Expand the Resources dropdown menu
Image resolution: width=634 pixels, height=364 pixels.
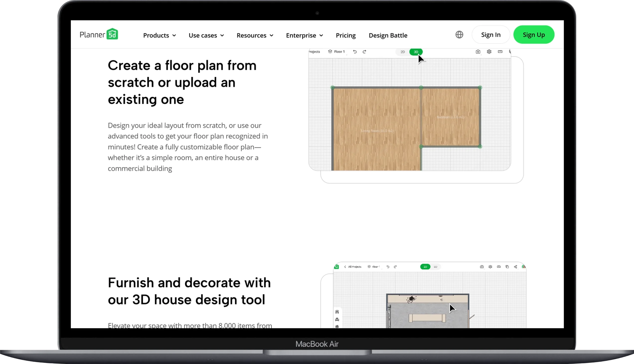click(255, 35)
